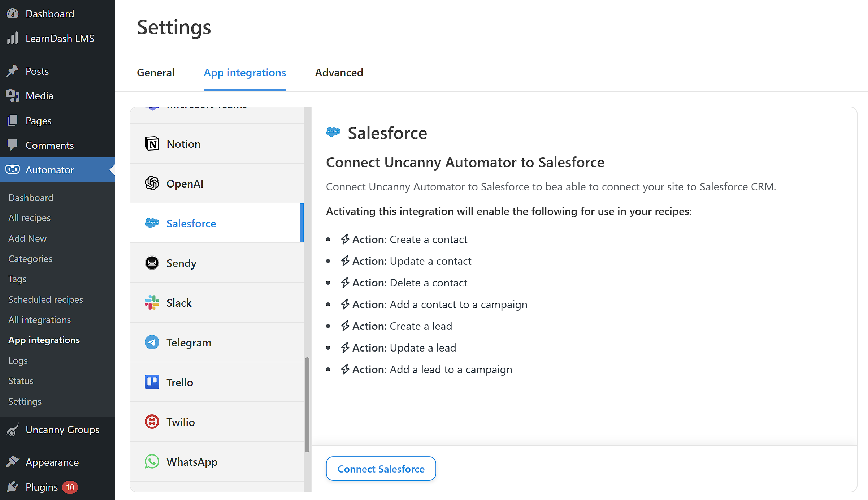Click the Automator robot icon

[13, 169]
